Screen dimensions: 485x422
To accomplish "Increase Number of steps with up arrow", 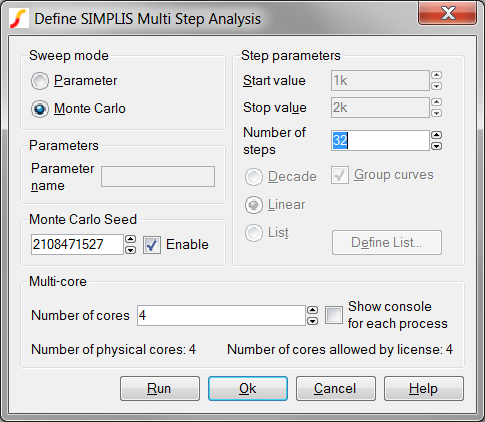I will tap(437, 135).
